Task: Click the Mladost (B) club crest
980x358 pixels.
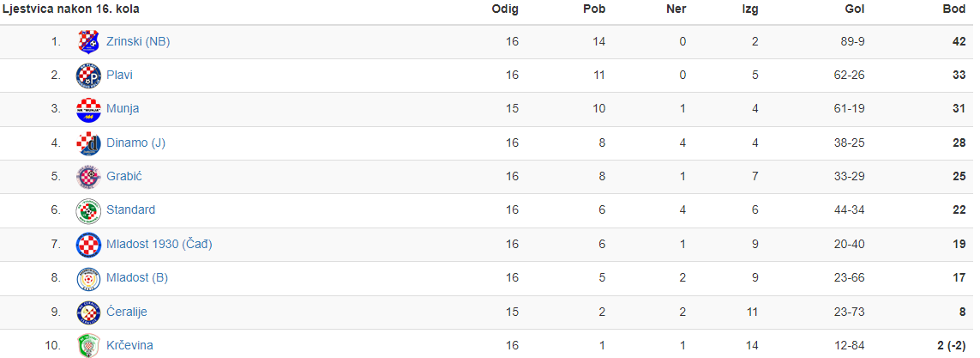Action: point(88,278)
